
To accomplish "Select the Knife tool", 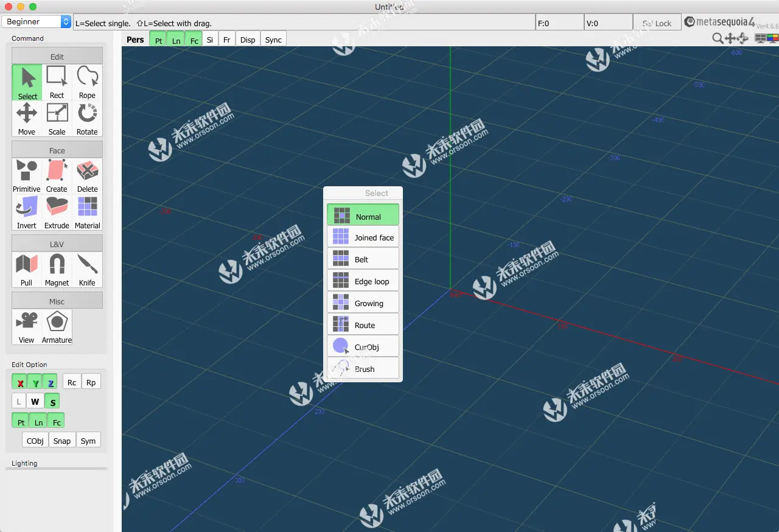I will 88,270.
